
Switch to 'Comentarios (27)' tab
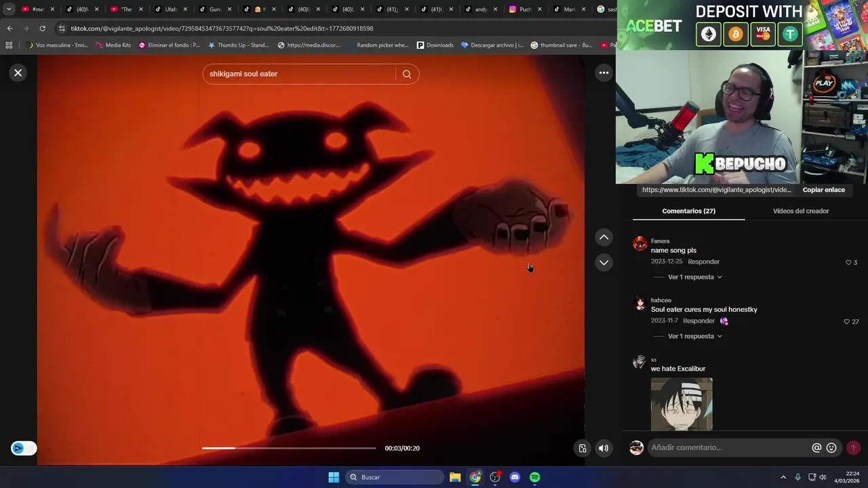click(x=688, y=211)
